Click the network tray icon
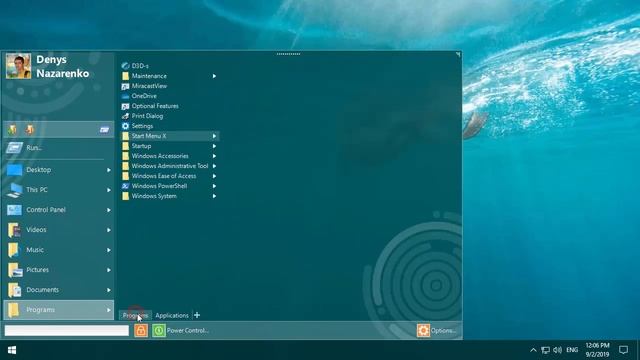This screenshot has width=640, height=360. point(545,350)
